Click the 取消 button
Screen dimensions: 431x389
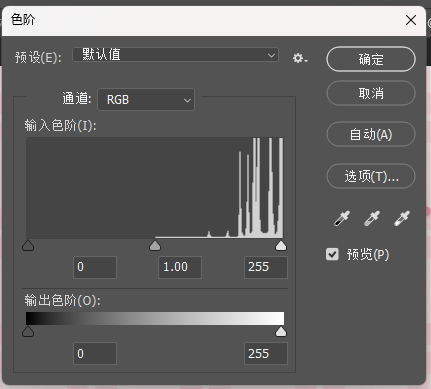pos(371,93)
